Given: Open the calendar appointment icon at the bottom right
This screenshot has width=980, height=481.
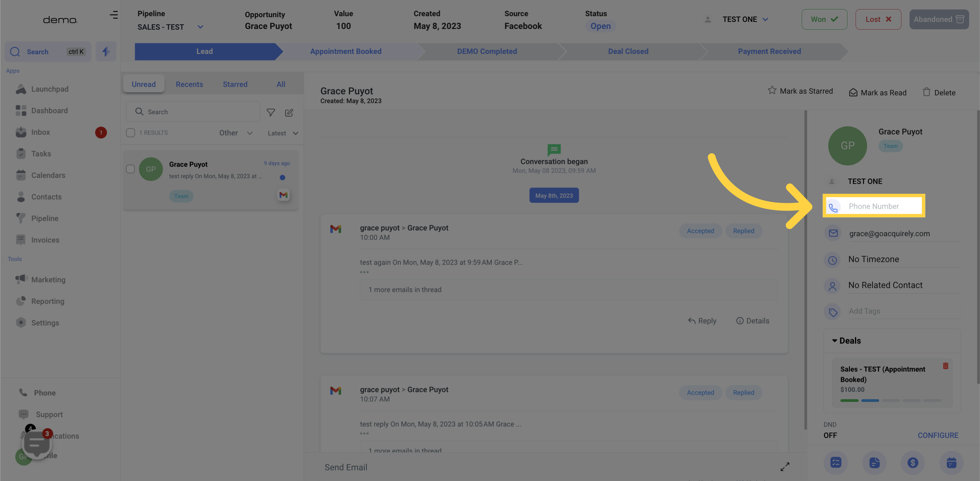Looking at the screenshot, I should (x=951, y=462).
